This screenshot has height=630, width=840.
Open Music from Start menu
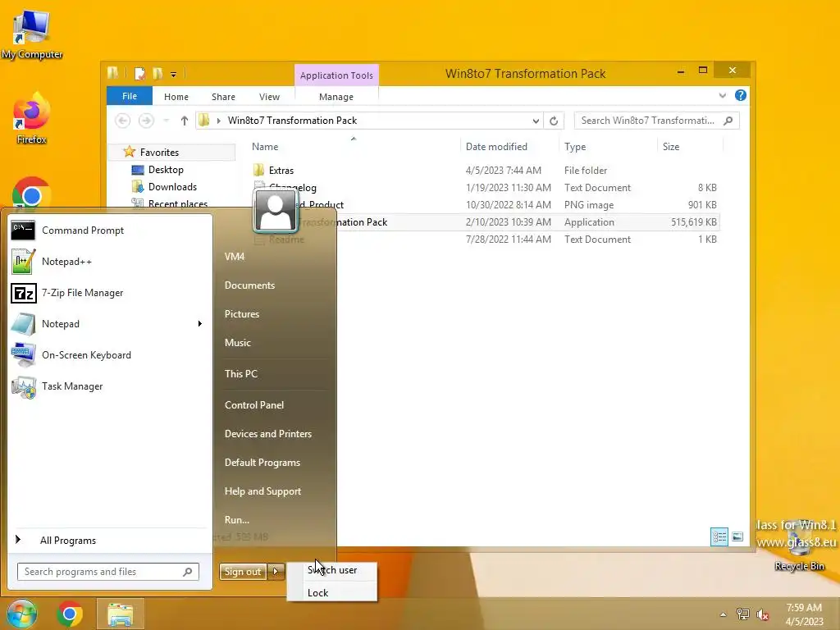pos(237,343)
